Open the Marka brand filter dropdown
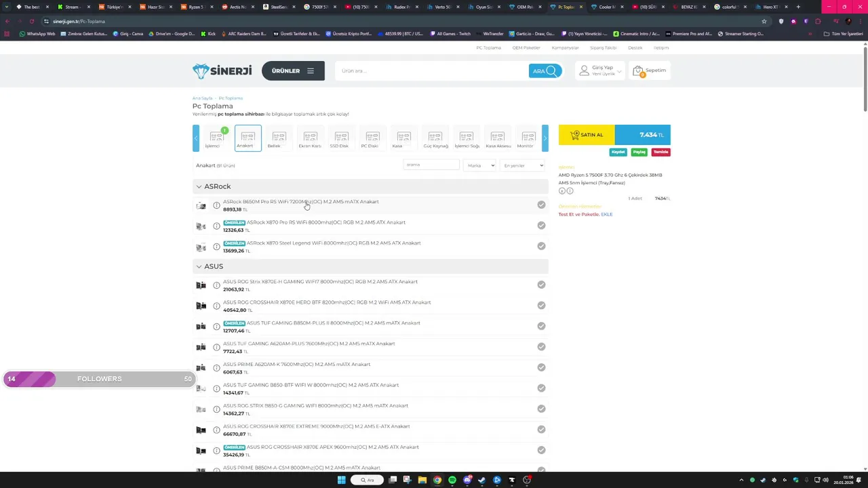The image size is (868, 488). click(x=480, y=165)
